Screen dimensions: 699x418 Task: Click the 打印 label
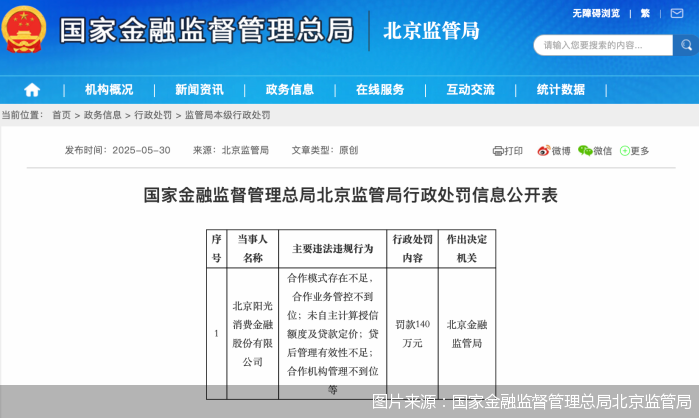coord(514,151)
